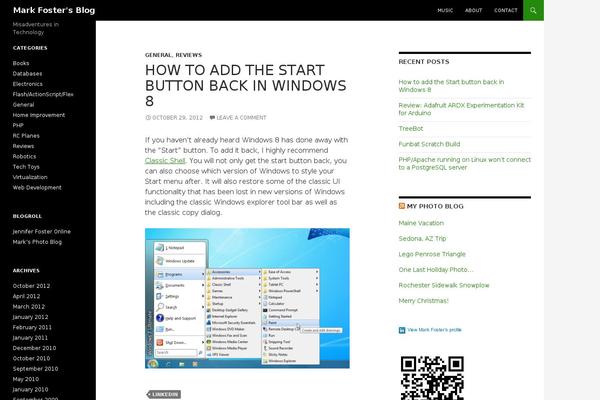Open the October 2012 archive
The height and width of the screenshot is (400, 600).
pos(31,286)
